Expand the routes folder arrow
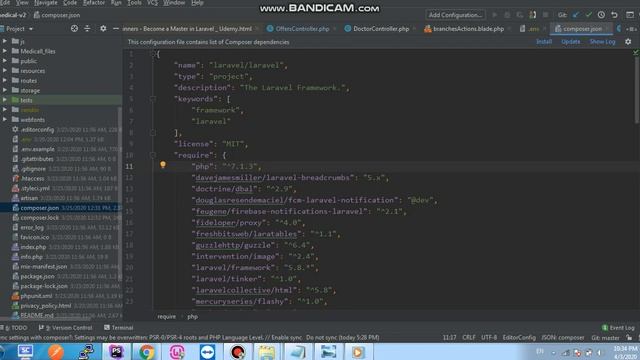Viewport: 640px width, 360px height. 4,80
